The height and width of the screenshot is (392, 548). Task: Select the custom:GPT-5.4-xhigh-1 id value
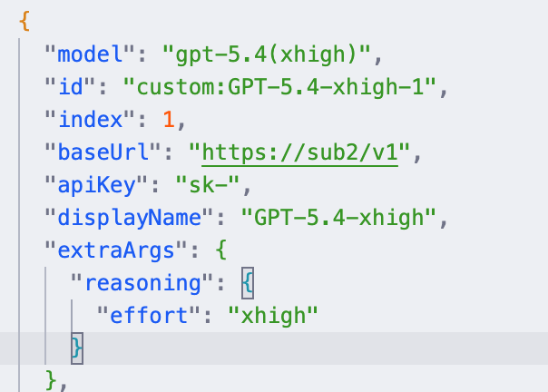tap(279, 87)
